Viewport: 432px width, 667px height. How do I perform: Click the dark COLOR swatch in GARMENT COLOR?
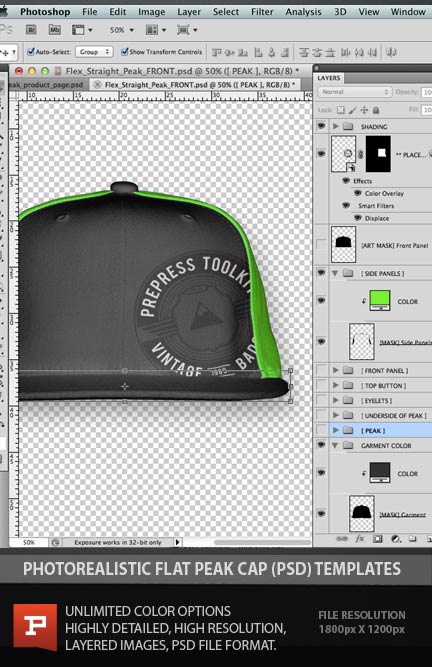tap(380, 473)
